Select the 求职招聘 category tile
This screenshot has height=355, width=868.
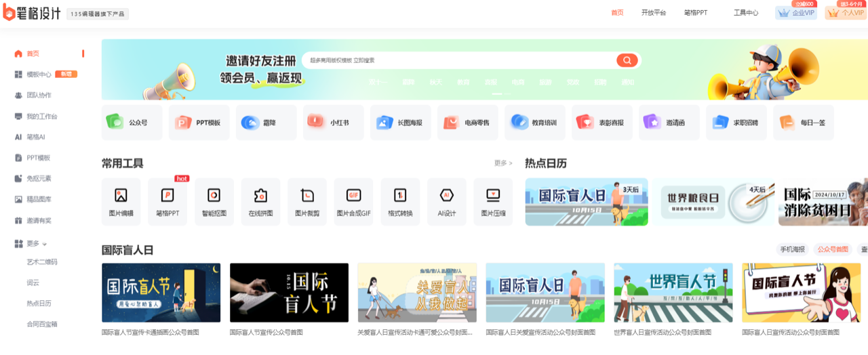coord(736,123)
